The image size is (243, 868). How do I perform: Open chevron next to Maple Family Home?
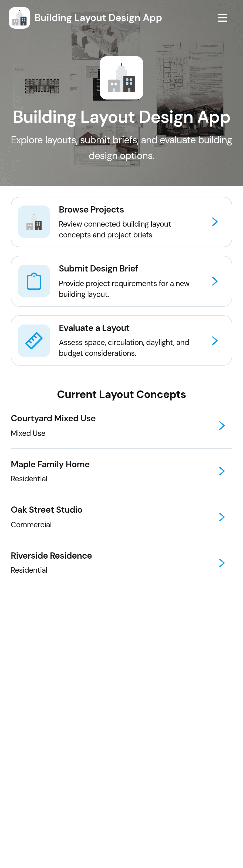222,471
